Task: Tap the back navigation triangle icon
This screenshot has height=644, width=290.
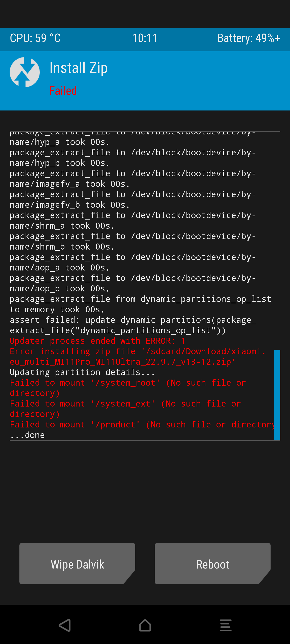Action: pyautogui.click(x=65, y=625)
